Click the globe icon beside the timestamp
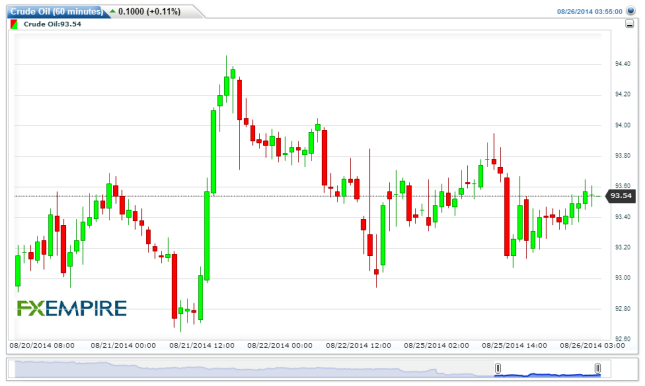 click(x=631, y=11)
